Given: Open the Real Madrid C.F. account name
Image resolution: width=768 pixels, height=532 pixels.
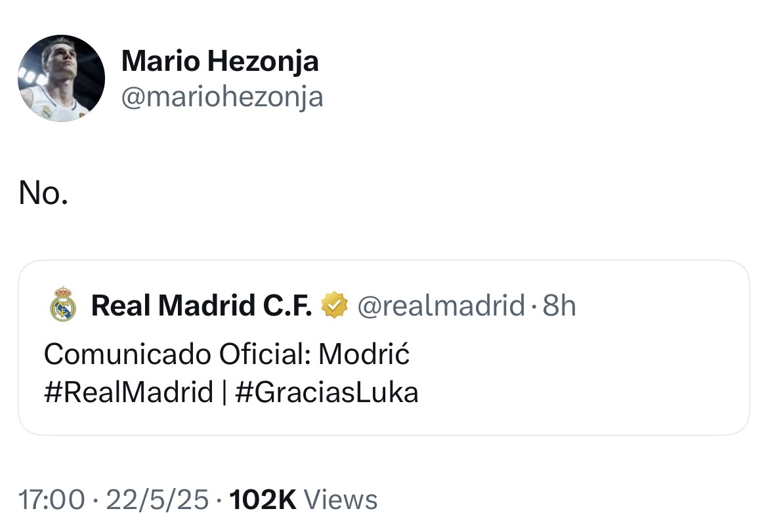Looking at the screenshot, I should 201,305.
